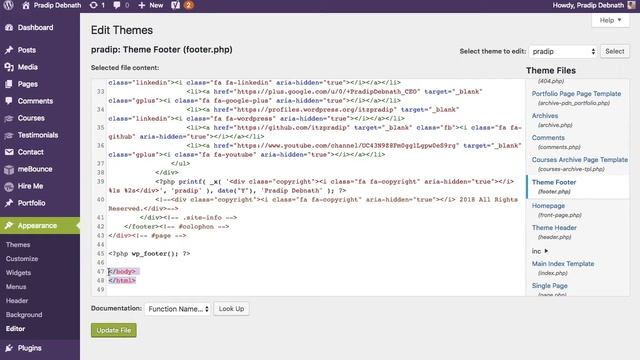Open the Background submenu item
Viewport: 640px width, 360px height.
[x=24, y=315]
